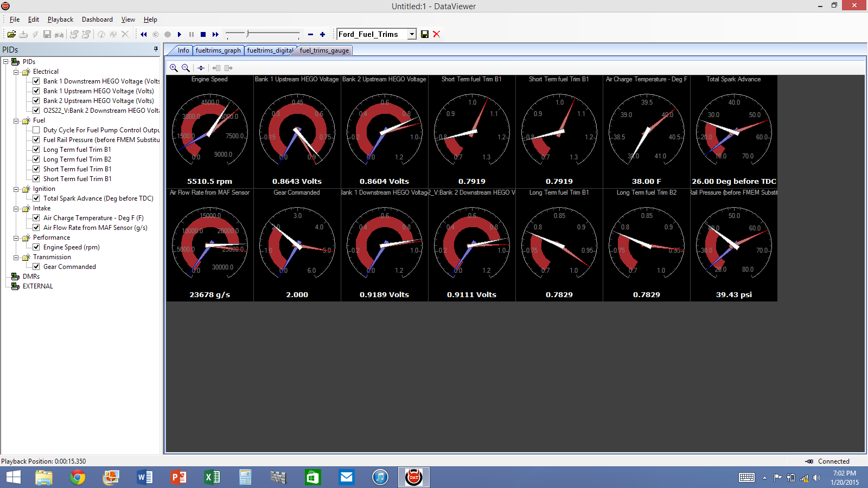Click the disabled save floppy disk icon
868x488 pixels.
pyautogui.click(x=47, y=34)
